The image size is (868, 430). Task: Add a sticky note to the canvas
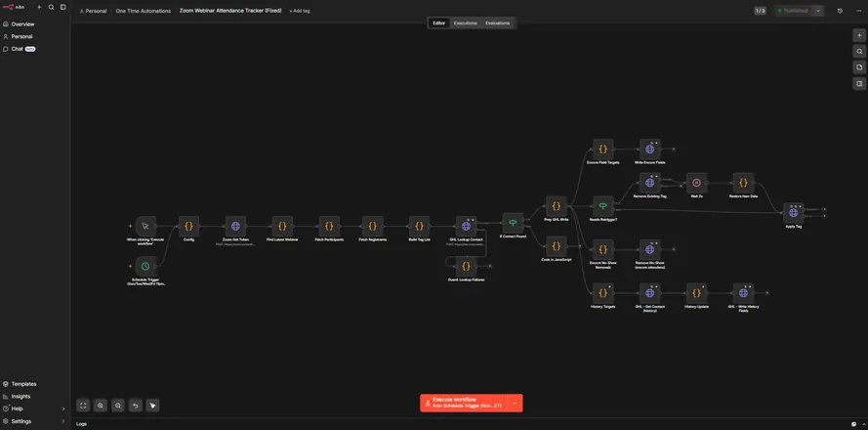(x=859, y=67)
